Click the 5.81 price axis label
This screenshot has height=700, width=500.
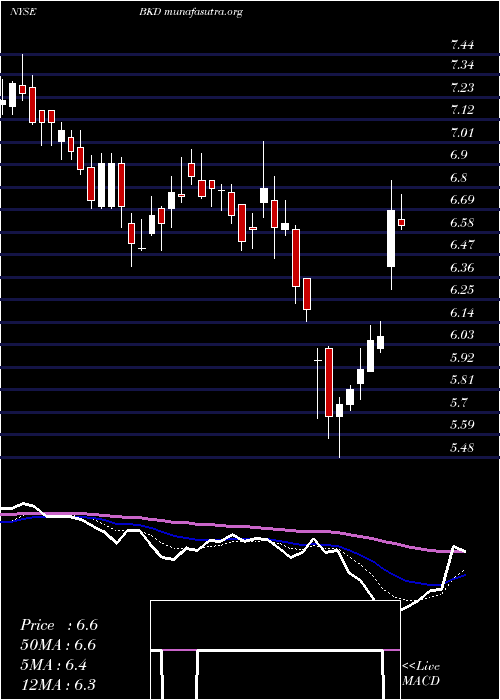coord(462,380)
